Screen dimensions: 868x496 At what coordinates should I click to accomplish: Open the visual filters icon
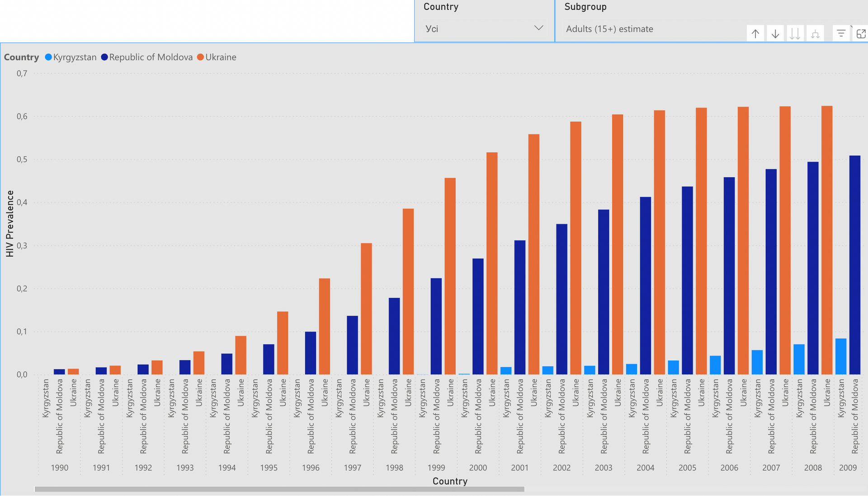841,33
